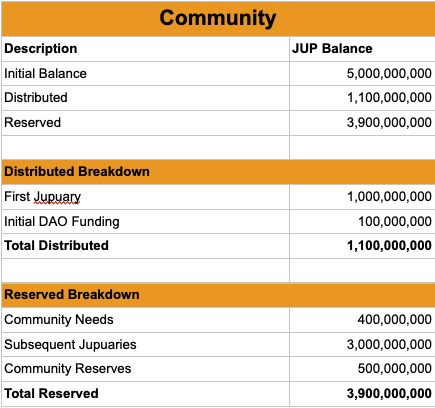Click the Distributed Breakdown section header
Image resolution: width=435 pixels, height=408 pixels.
pyautogui.click(x=218, y=172)
